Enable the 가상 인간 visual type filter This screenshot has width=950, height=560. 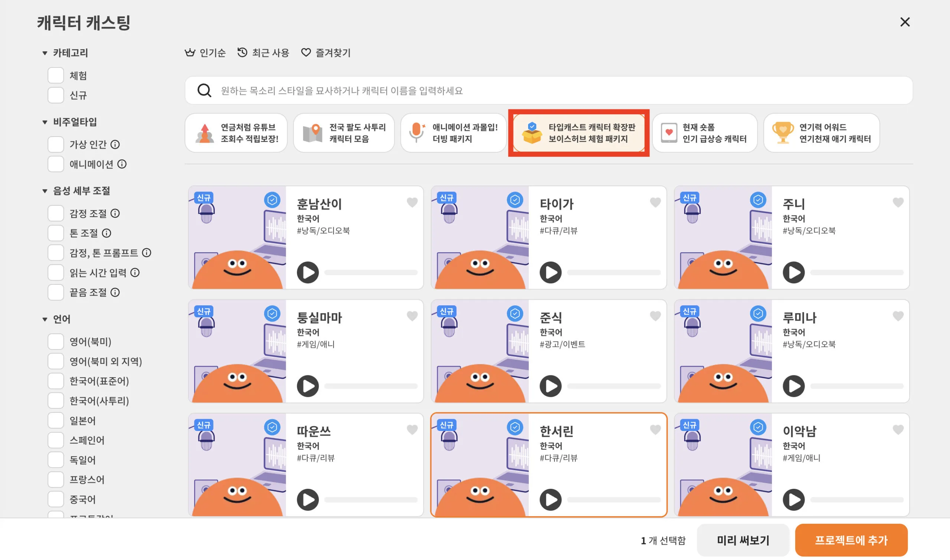coord(56,145)
